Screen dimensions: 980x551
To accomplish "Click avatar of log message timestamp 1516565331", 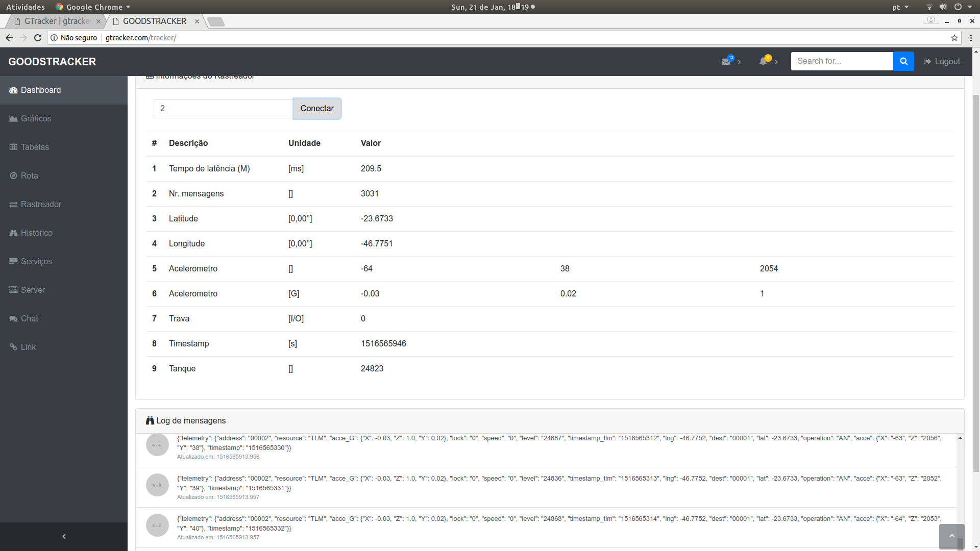I will (x=157, y=485).
